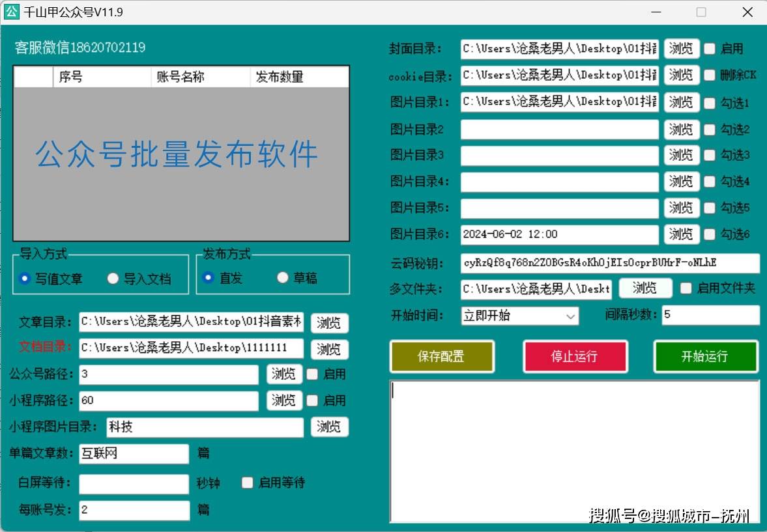Enable the 封面目录 启用 checkbox

709,48
